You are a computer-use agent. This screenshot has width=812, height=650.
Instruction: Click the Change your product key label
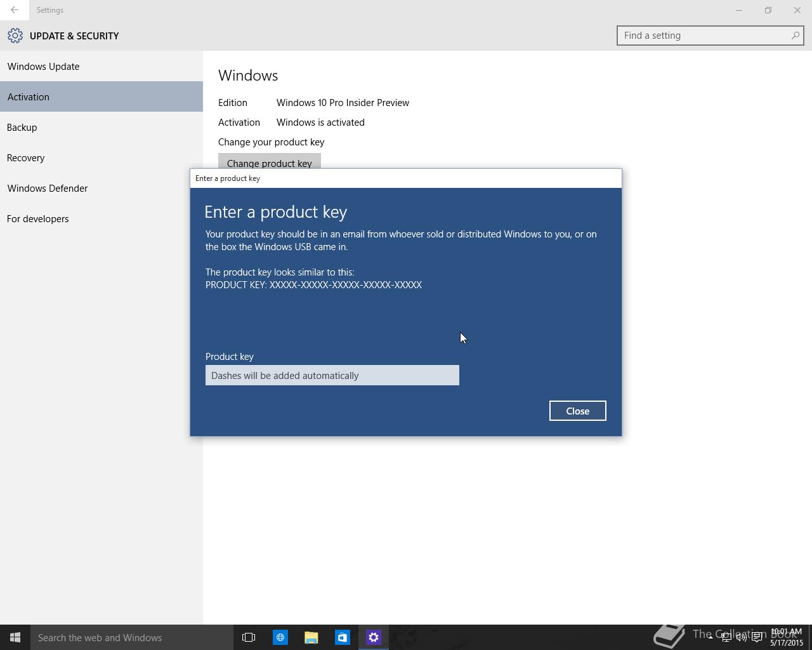coord(271,142)
